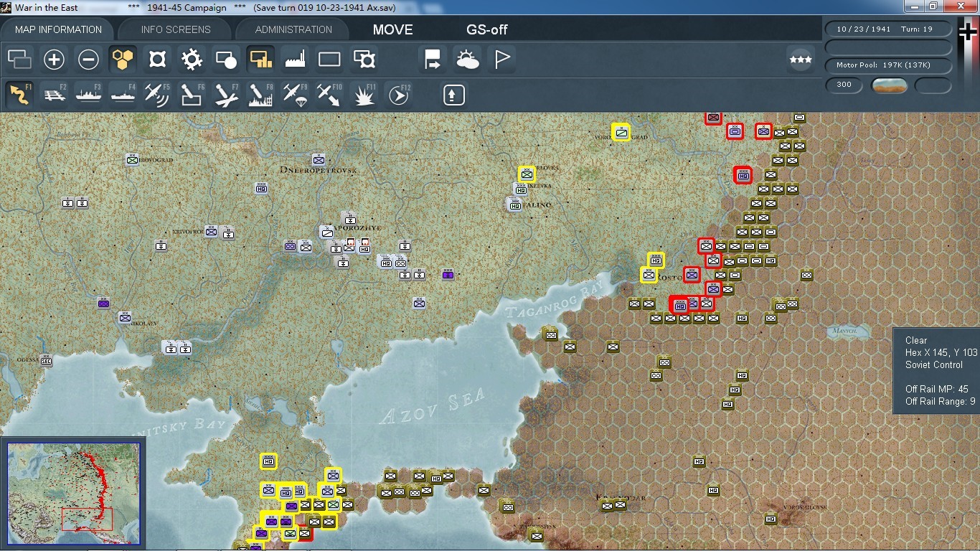Show weather with the sun-cloud icon
980x551 pixels.
click(x=467, y=59)
